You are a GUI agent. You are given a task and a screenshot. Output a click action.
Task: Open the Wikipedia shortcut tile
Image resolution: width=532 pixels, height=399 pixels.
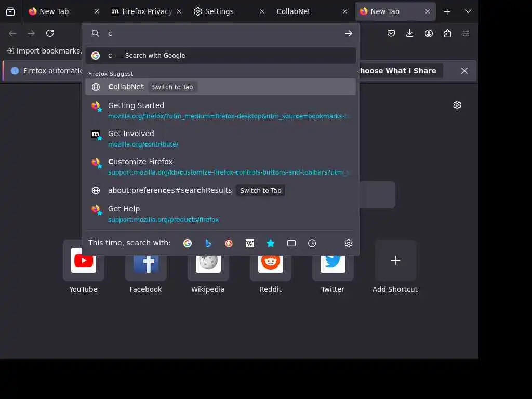(x=208, y=267)
